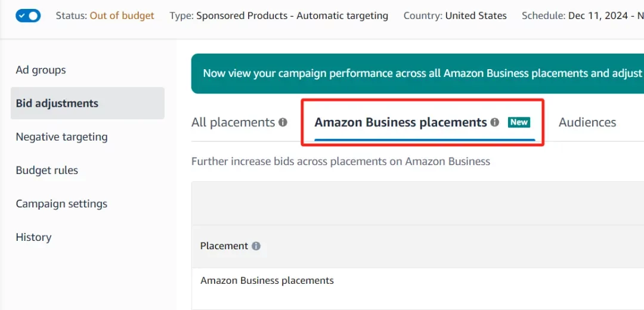Go to Negative targeting section

(x=61, y=137)
